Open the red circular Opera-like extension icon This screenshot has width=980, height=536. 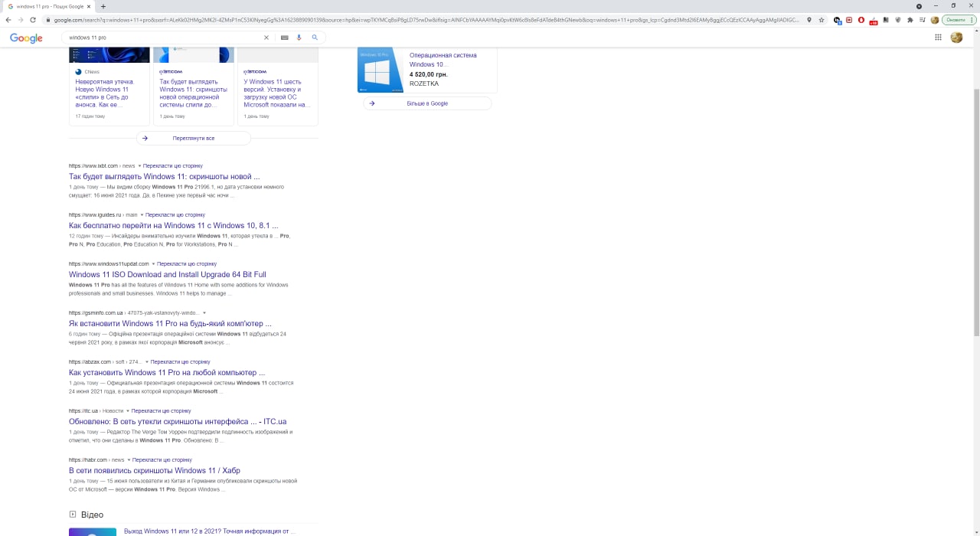click(x=861, y=19)
